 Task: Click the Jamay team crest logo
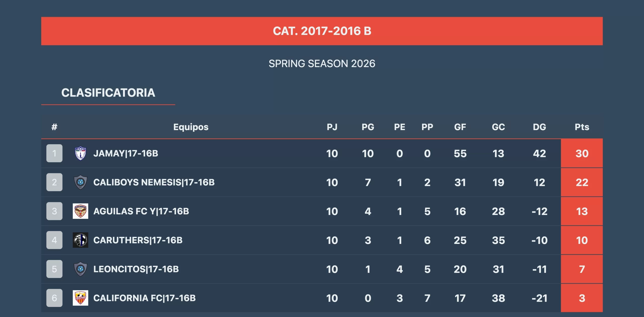click(x=80, y=153)
